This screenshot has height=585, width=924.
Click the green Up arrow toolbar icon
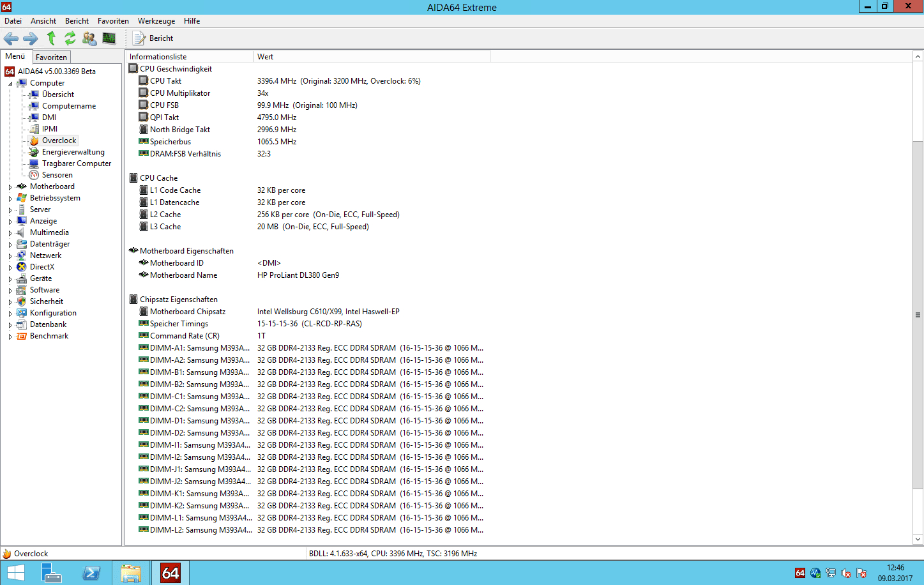[x=51, y=38]
